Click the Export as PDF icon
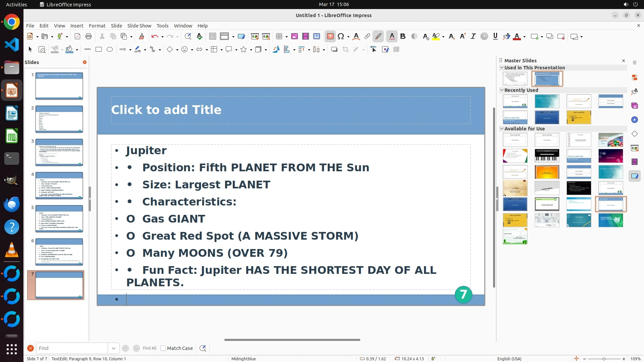 tap(77, 37)
